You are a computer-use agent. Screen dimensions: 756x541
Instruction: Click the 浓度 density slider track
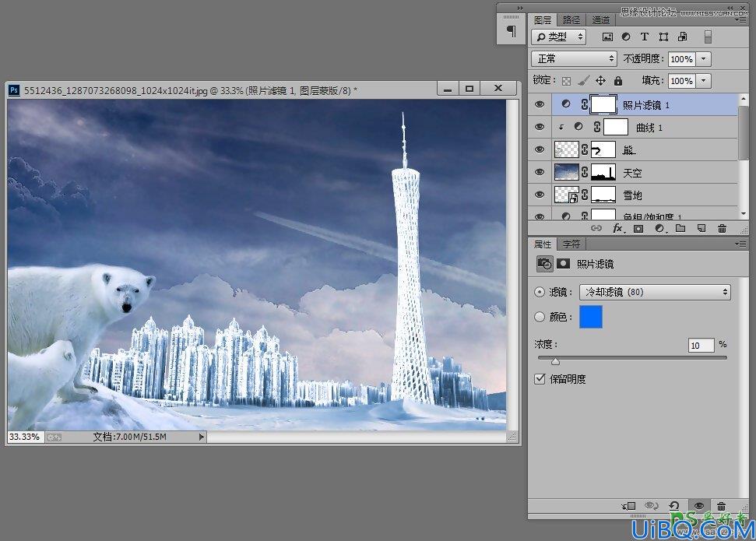(632, 358)
